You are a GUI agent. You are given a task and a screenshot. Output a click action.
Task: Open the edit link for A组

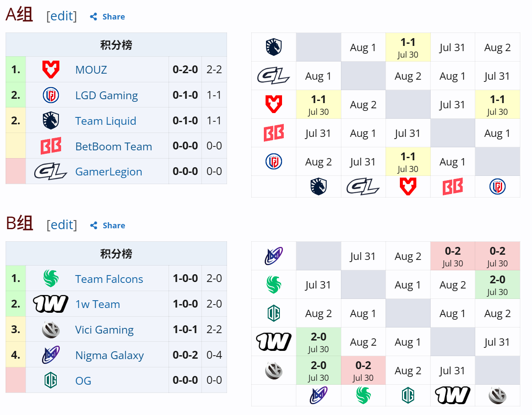click(62, 16)
